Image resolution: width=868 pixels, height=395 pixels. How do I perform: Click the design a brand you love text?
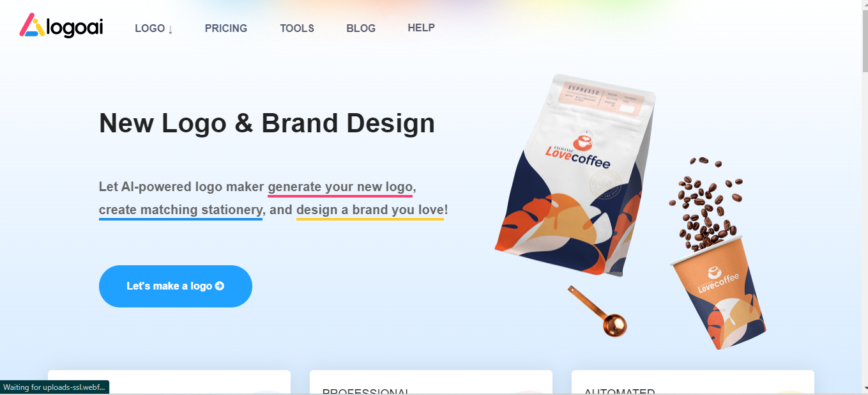(370, 210)
